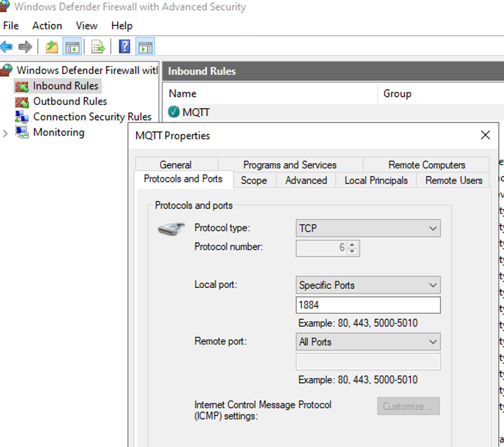504x447 pixels.
Task: Click the network cable icon beside Protocol type
Action: [171, 229]
